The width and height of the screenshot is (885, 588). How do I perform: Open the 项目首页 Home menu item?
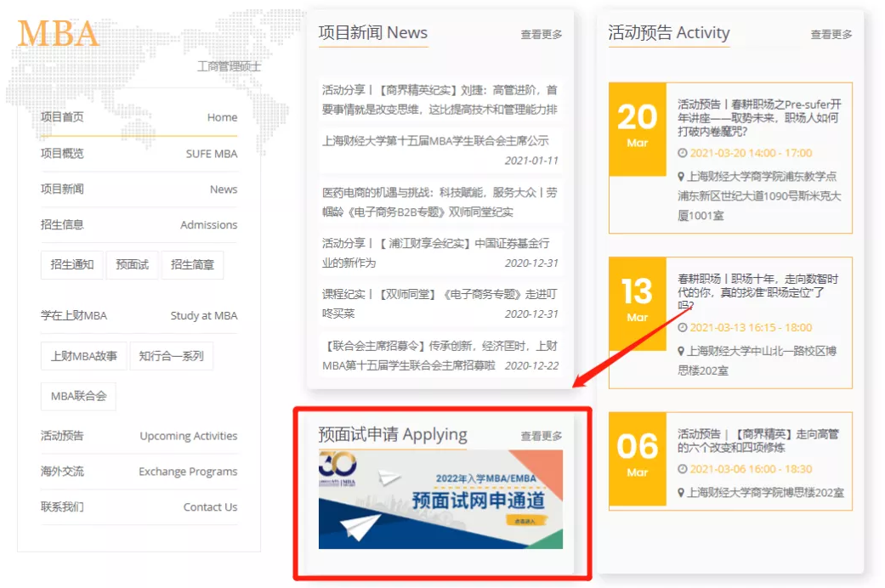139,117
